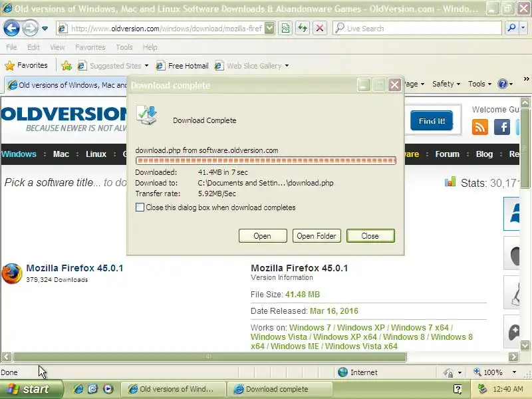Screen dimensions: 532x399
Task: Open the Safety command bar dropdown
Action: point(446,84)
